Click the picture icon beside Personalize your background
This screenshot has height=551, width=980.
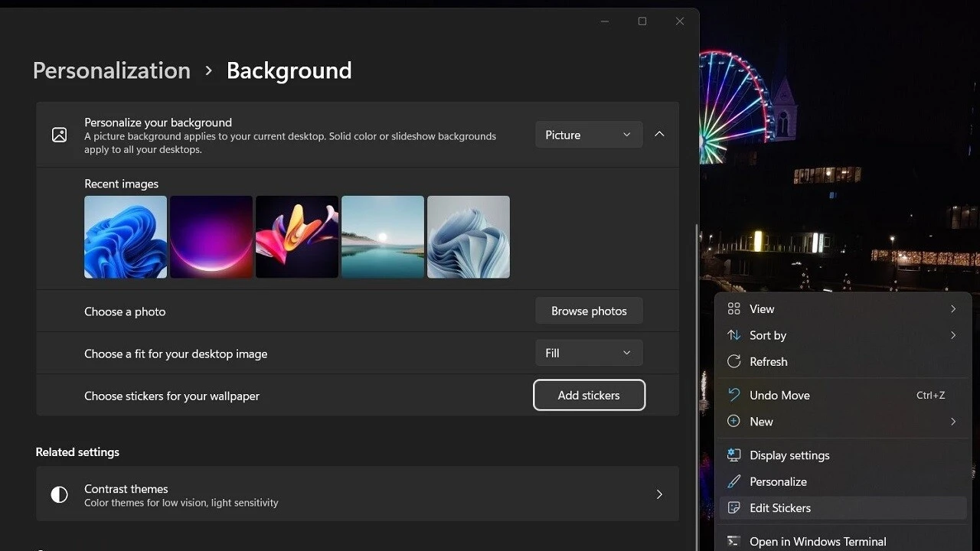59,135
